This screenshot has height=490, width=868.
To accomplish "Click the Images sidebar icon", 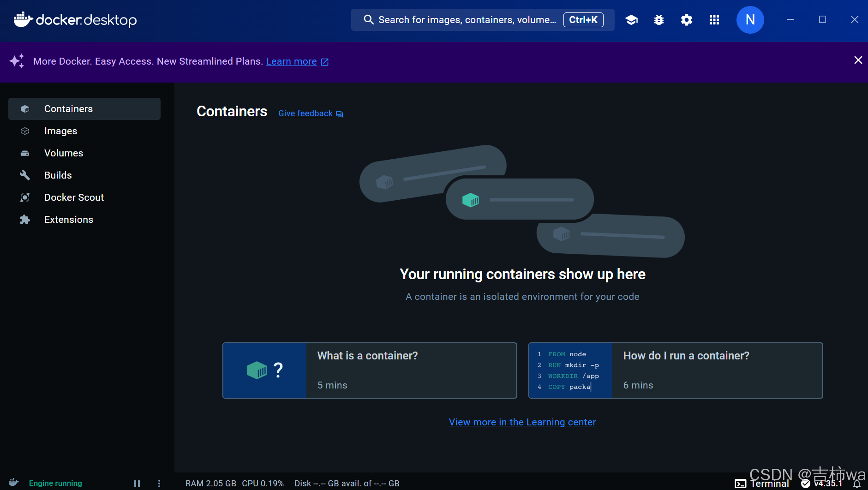I will coord(25,131).
